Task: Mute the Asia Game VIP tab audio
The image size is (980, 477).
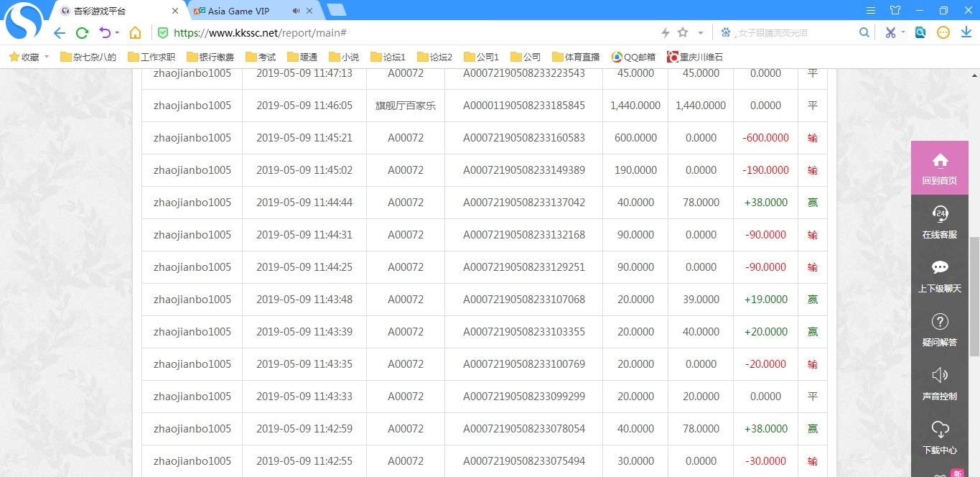Action: coord(297,11)
